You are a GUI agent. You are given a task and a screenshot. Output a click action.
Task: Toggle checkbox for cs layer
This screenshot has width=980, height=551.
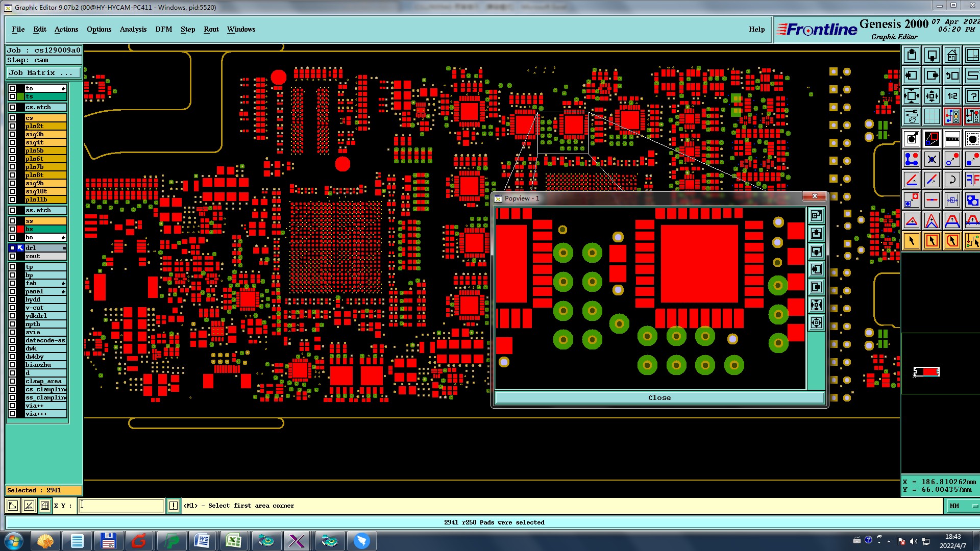click(12, 118)
